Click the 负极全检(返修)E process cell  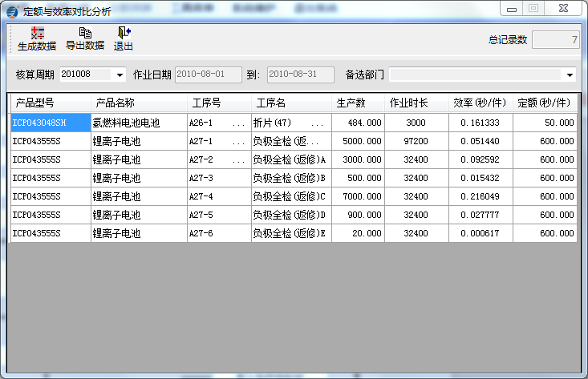tap(290, 233)
